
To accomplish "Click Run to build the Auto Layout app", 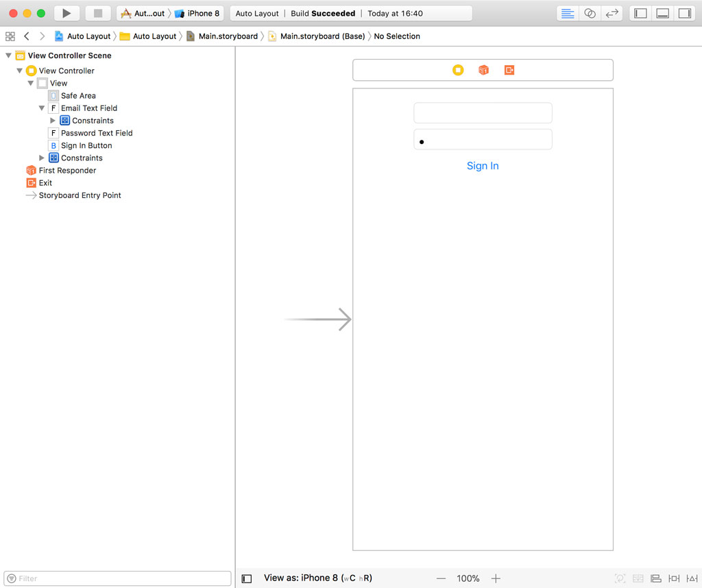I will click(x=66, y=12).
